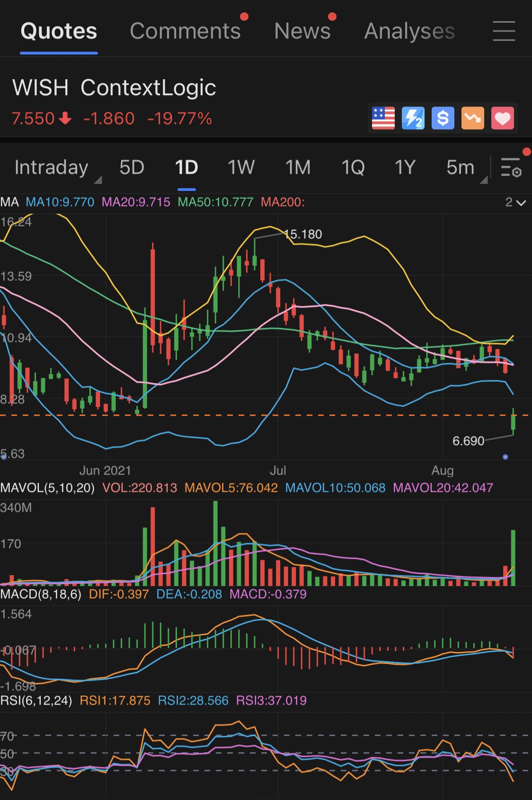Tap the DIF:-0.397 value
532x800 pixels.
pos(119,594)
